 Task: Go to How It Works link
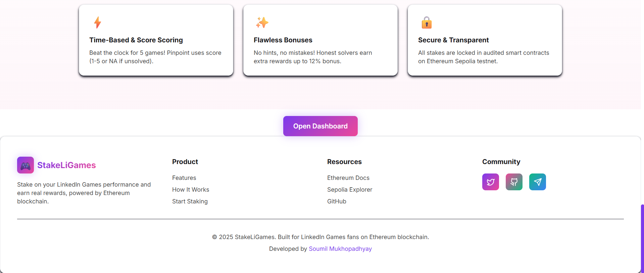tap(190, 190)
